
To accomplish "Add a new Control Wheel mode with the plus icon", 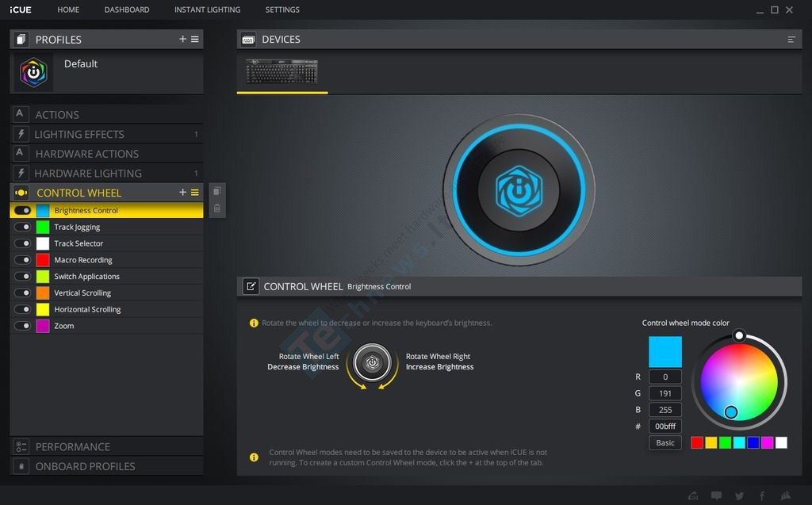I will [x=182, y=192].
